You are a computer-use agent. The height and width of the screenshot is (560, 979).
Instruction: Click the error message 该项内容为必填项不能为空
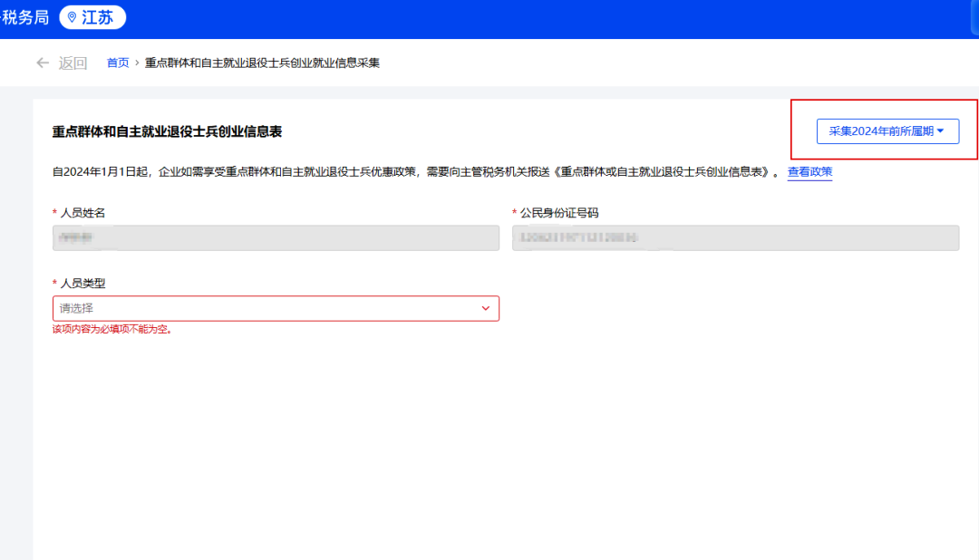click(111, 330)
